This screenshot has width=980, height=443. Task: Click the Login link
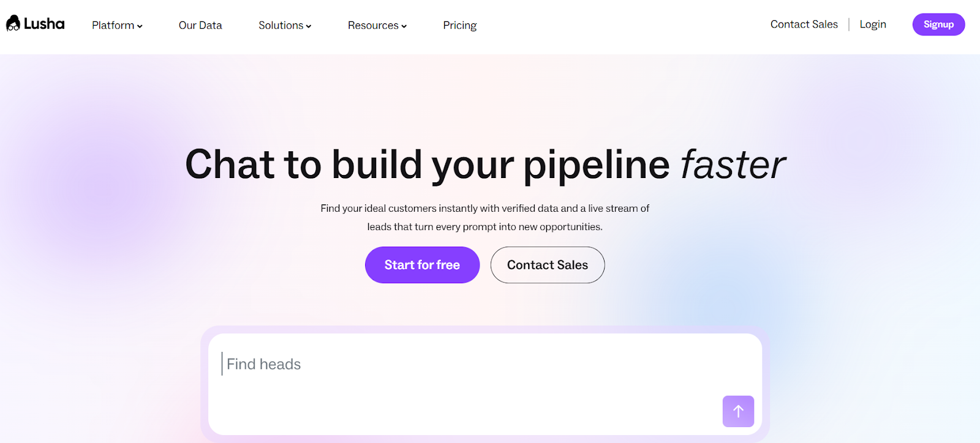pyautogui.click(x=872, y=24)
